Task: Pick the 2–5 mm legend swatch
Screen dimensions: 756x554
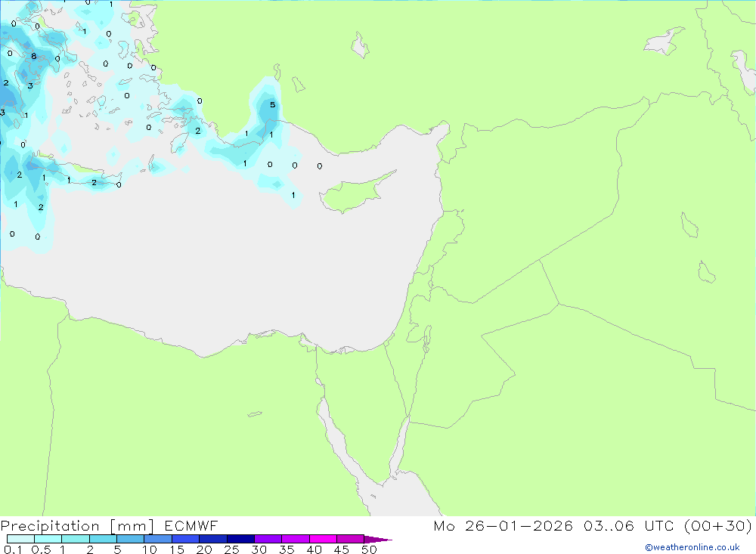Action: [x=103, y=539]
